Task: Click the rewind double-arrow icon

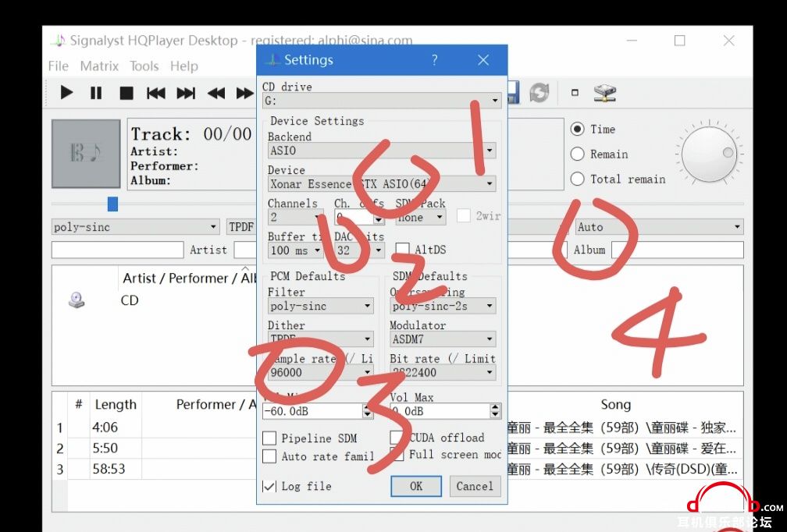Action: pos(216,94)
